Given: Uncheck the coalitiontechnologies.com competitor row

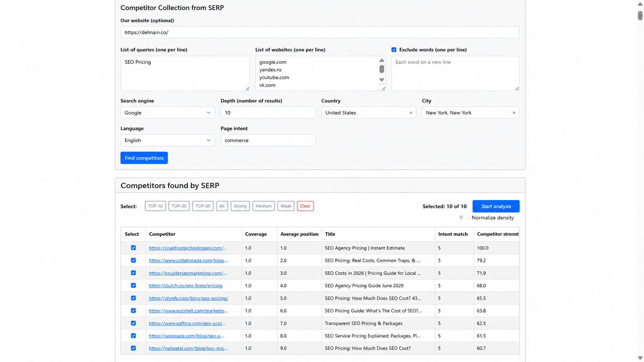Looking at the screenshot, I should click(x=133, y=248).
